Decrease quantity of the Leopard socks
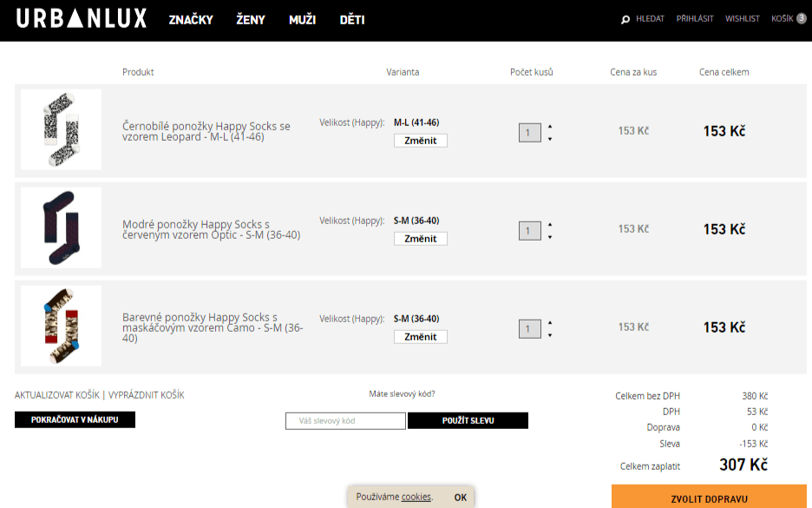 (x=550, y=139)
